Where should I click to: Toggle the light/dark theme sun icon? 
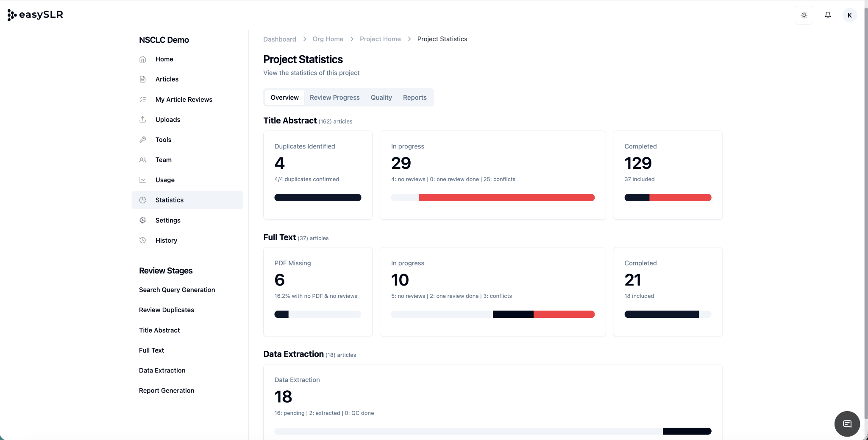point(804,15)
